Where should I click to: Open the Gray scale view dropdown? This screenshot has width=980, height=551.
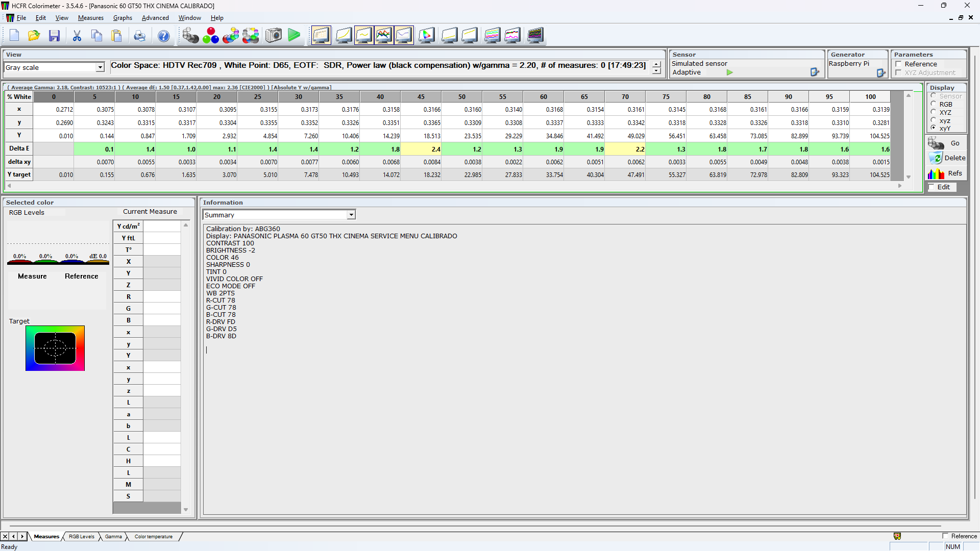pos(100,67)
